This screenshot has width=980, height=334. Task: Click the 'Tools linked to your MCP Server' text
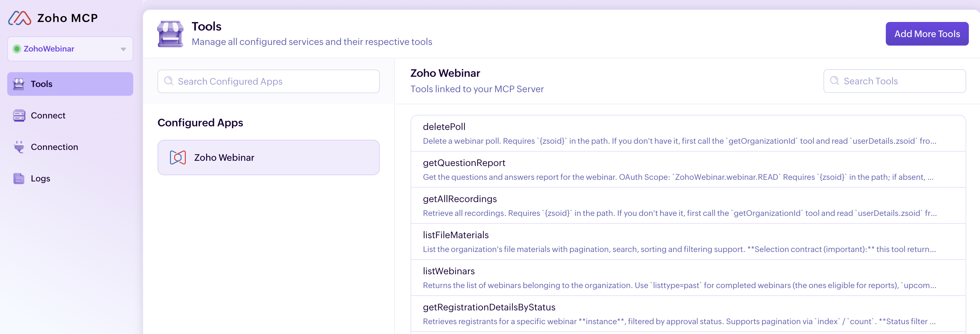(477, 89)
